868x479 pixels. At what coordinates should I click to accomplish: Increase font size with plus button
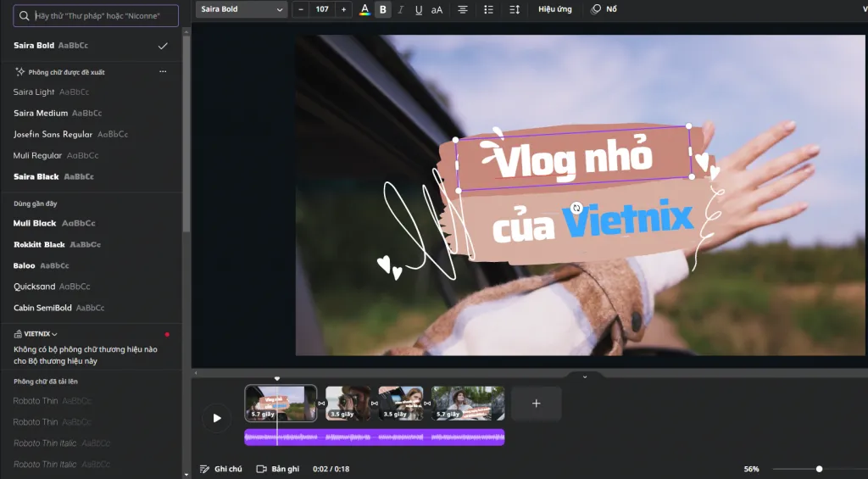coord(344,9)
